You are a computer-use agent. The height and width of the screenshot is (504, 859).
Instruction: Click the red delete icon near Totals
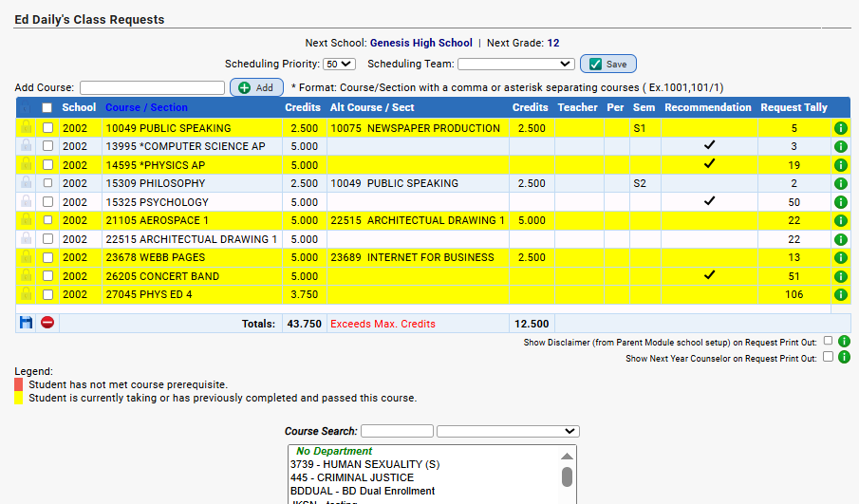point(47,323)
